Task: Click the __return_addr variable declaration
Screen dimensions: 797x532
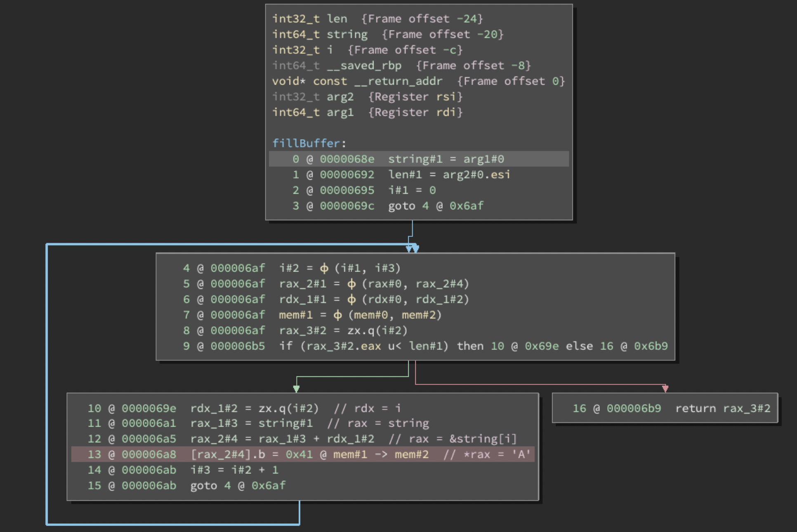Action: tap(398, 81)
